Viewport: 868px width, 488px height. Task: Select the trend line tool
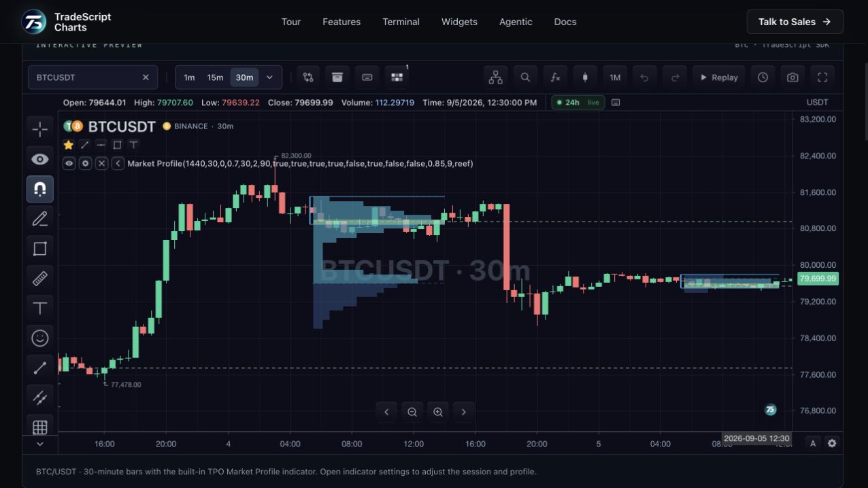pos(40,368)
